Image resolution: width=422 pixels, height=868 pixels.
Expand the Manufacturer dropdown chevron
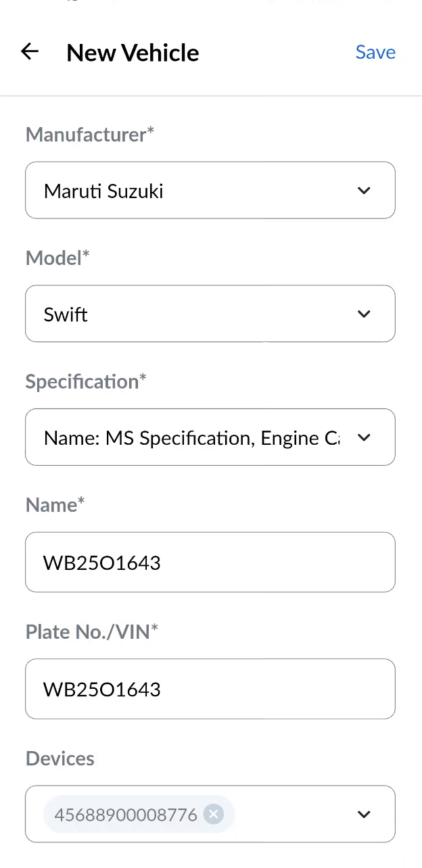point(364,191)
